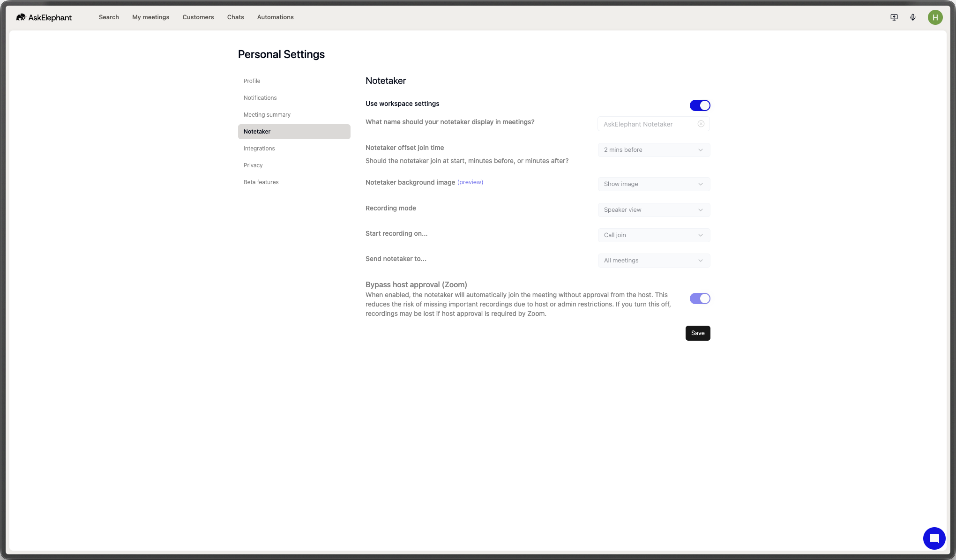This screenshot has width=956, height=560.
Task: Click the Notetaker offset join time label
Action: pos(404,148)
